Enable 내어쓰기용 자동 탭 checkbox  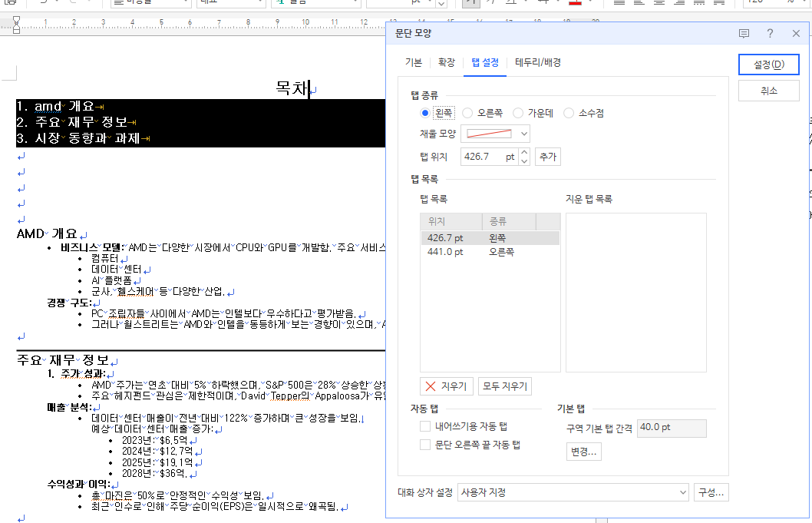(425, 426)
